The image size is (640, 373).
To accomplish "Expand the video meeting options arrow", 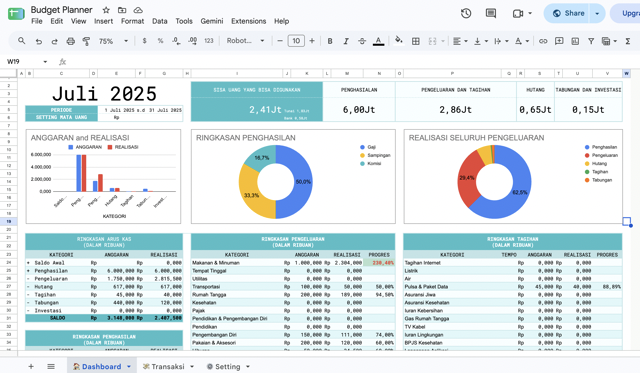I will pyautogui.click(x=530, y=13).
